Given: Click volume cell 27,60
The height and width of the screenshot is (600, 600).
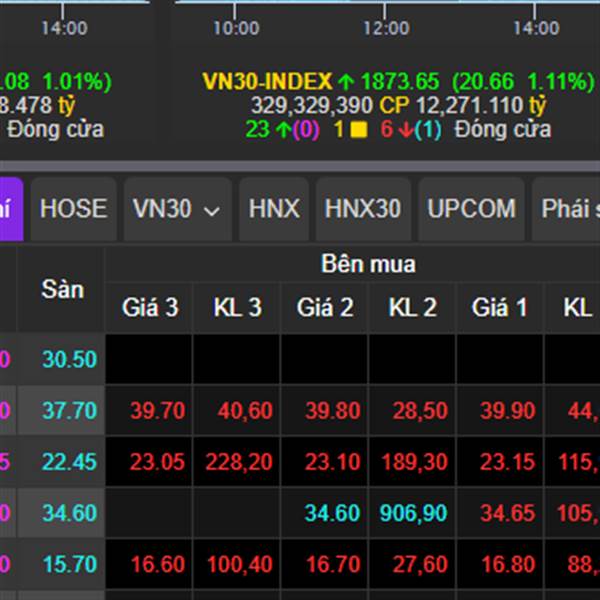Looking at the screenshot, I should [420, 564].
